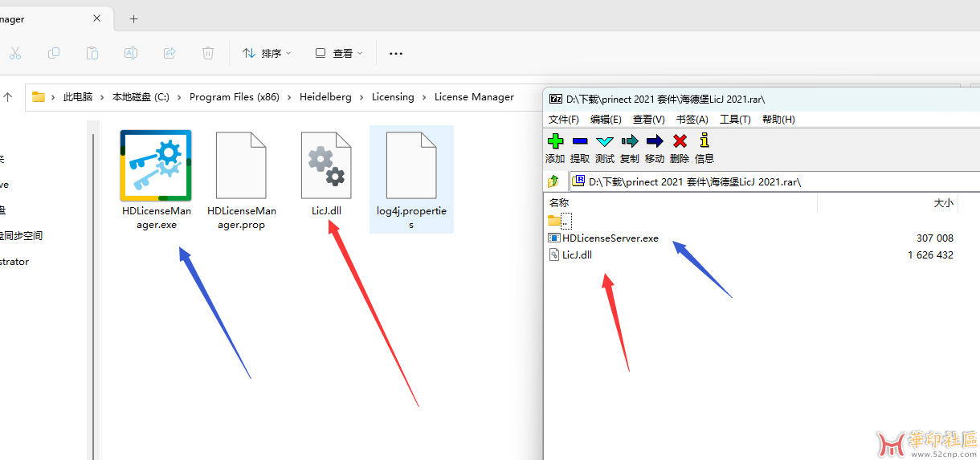Click the Test (测试) button in 7-Zip
Image resolution: width=980 pixels, height=460 pixels.
click(x=604, y=148)
